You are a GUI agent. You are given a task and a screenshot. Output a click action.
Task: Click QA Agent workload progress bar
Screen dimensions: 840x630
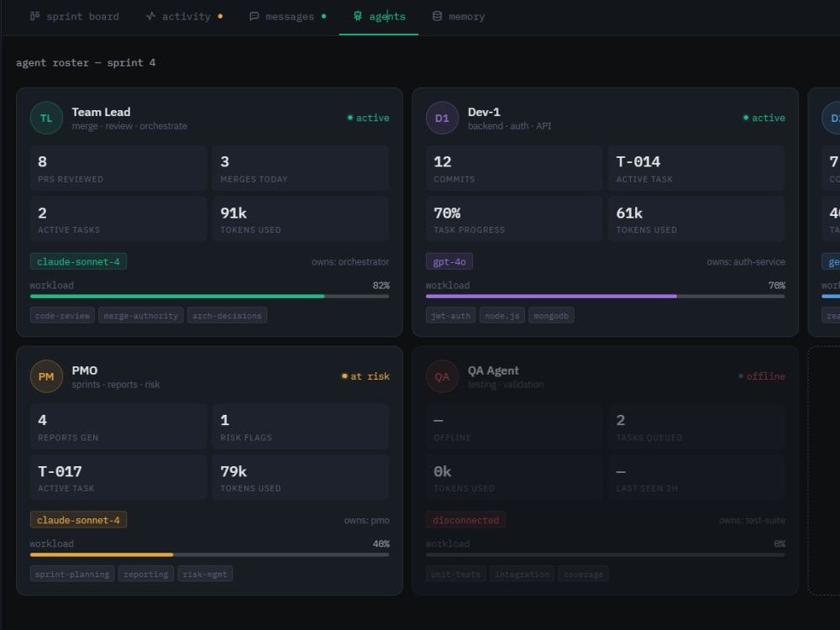point(606,554)
